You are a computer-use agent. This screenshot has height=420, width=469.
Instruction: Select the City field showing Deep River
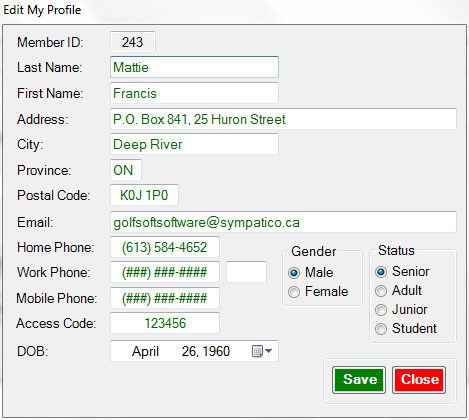pos(194,144)
